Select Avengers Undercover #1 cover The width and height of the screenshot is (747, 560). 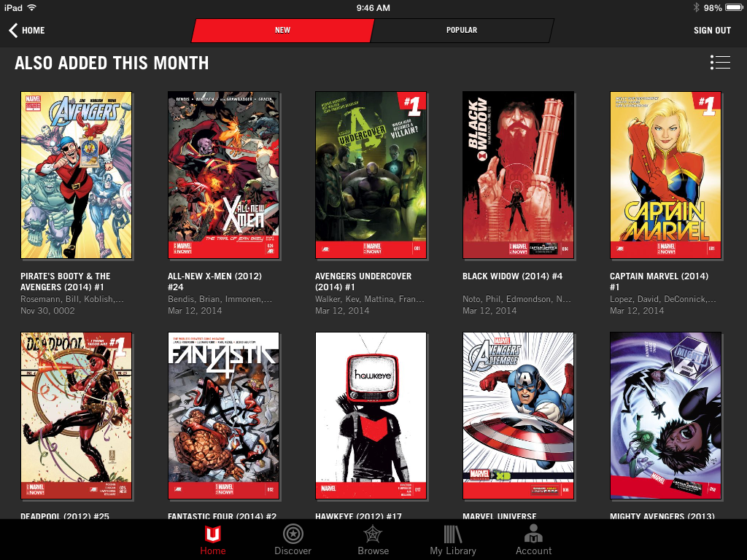click(371, 175)
